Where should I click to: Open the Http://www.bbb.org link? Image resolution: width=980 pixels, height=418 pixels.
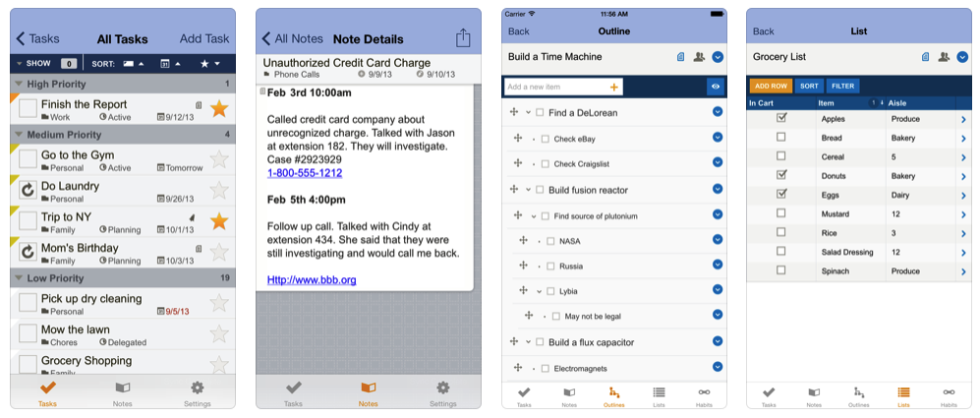click(312, 279)
